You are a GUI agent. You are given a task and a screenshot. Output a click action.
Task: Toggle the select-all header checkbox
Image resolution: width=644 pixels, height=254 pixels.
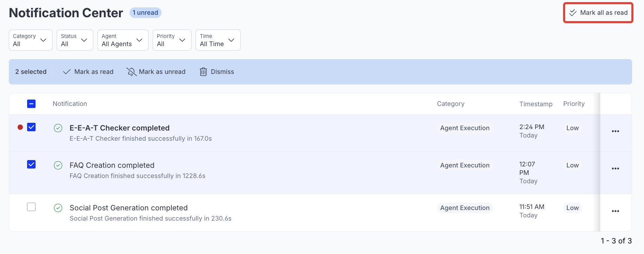31,104
